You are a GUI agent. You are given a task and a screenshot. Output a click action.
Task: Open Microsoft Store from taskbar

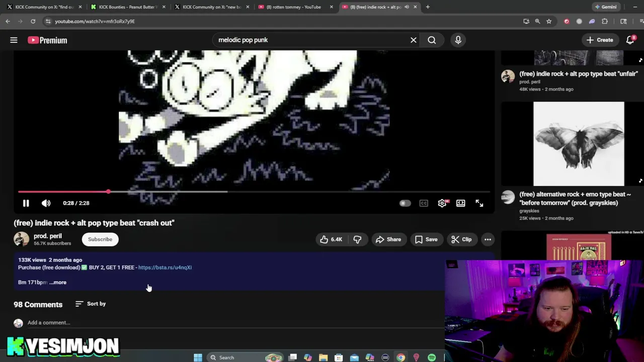click(x=339, y=357)
